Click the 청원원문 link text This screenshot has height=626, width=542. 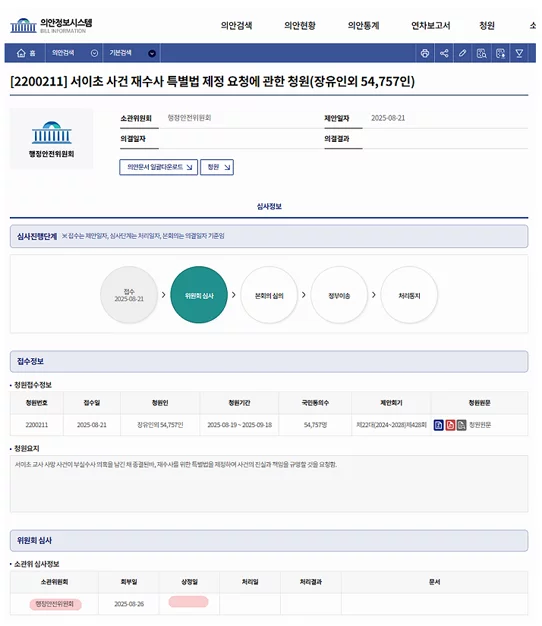480,425
